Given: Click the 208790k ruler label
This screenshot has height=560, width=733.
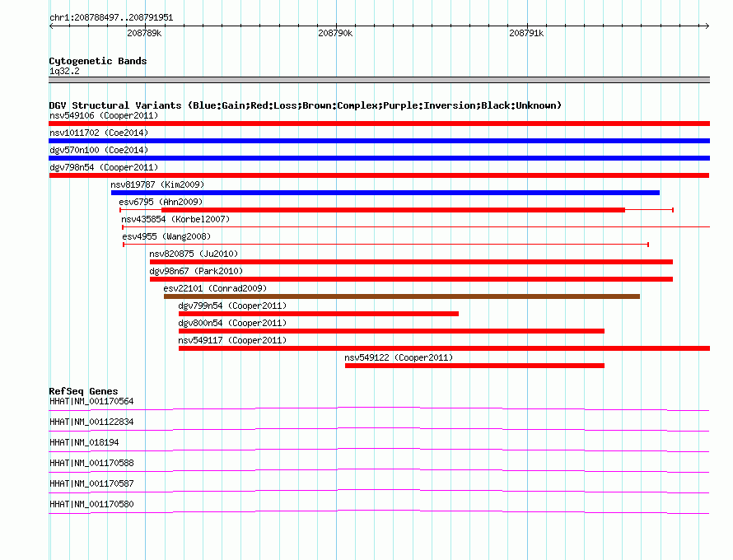Looking at the screenshot, I should click(335, 33).
